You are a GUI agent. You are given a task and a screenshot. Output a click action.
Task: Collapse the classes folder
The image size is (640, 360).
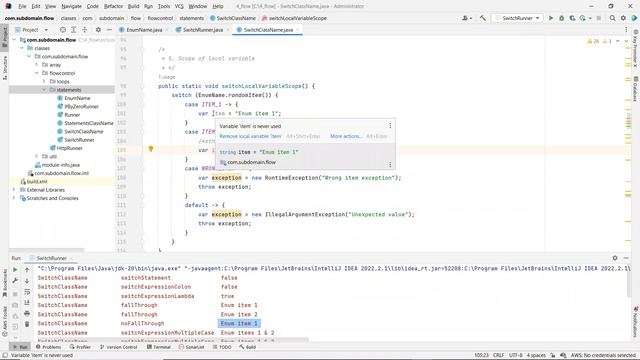pyautogui.click(x=22, y=48)
